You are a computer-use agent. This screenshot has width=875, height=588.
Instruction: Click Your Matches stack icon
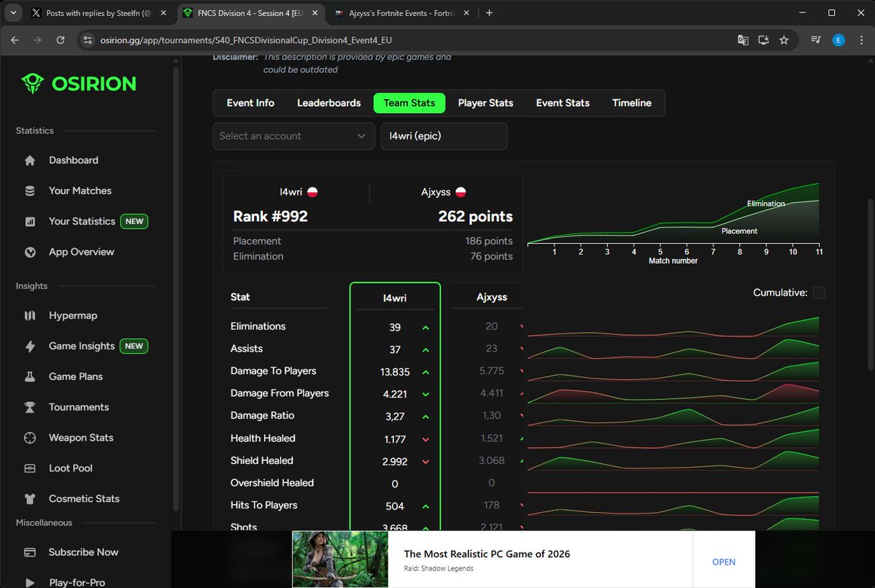(30, 191)
